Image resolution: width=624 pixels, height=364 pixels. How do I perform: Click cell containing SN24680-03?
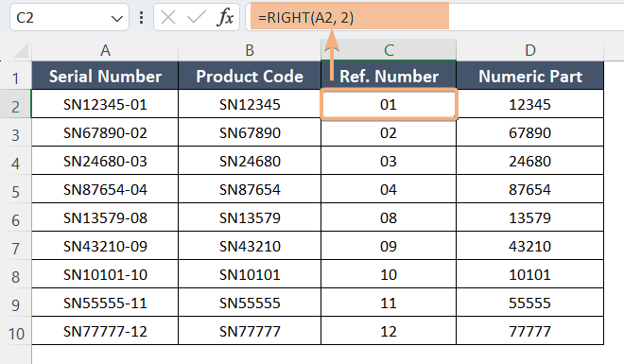tap(105, 161)
